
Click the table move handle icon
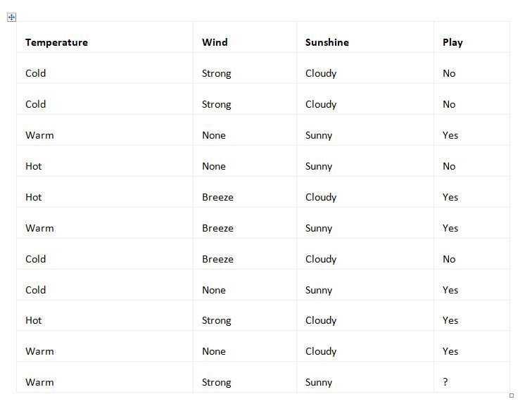(11, 18)
